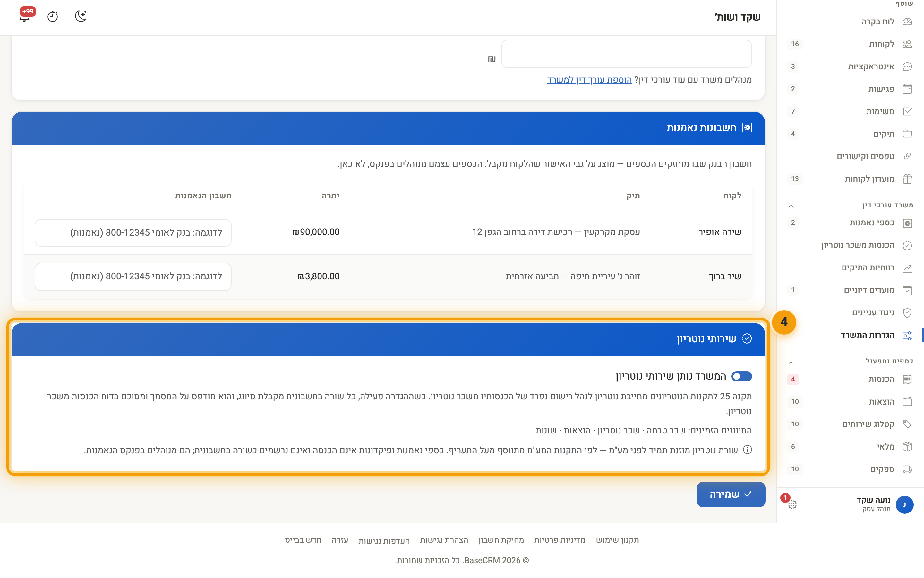The width and height of the screenshot is (924, 578).
Task: Open הוצאות menu item in sidebar
Action: coord(850,402)
